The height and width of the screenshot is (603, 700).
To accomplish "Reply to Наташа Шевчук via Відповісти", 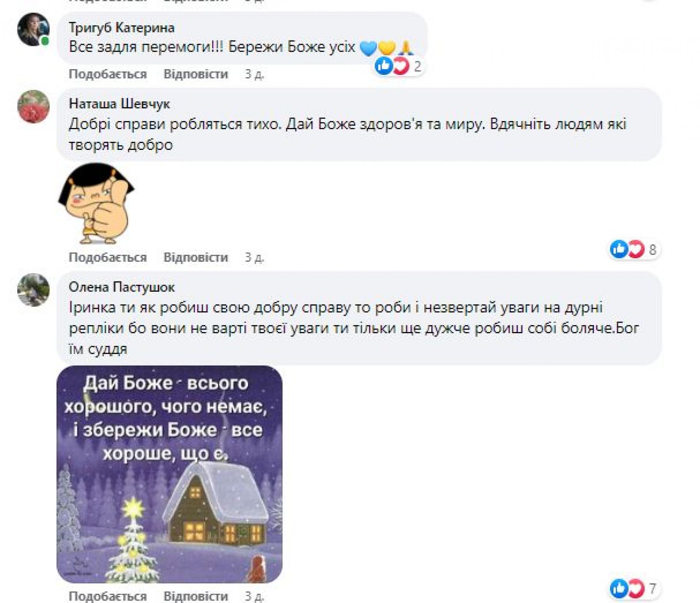I will 196,257.
